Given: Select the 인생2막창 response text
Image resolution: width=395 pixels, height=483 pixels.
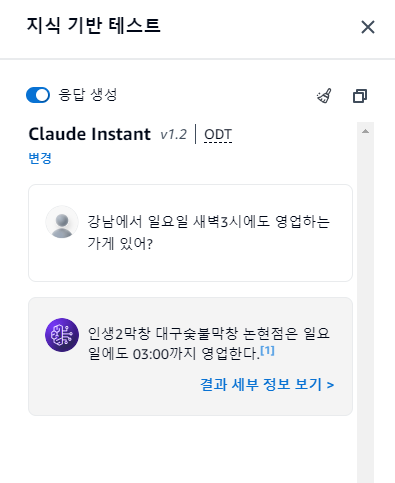Looking at the screenshot, I should click(208, 343).
